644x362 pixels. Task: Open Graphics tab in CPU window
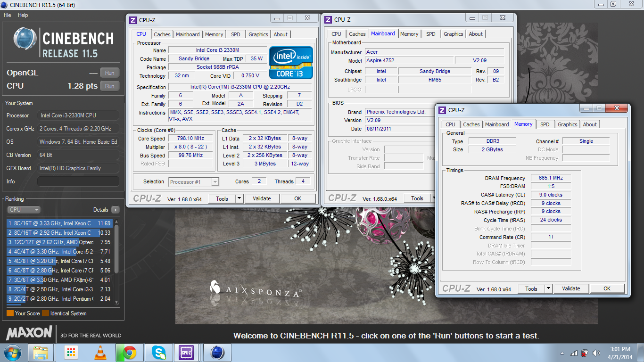pyautogui.click(x=258, y=34)
